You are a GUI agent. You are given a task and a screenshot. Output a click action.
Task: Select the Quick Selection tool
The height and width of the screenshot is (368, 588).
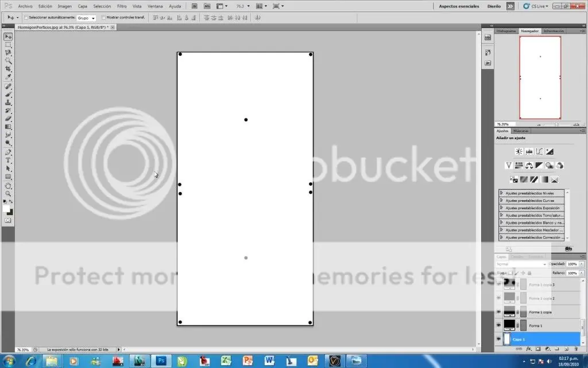tap(8, 60)
